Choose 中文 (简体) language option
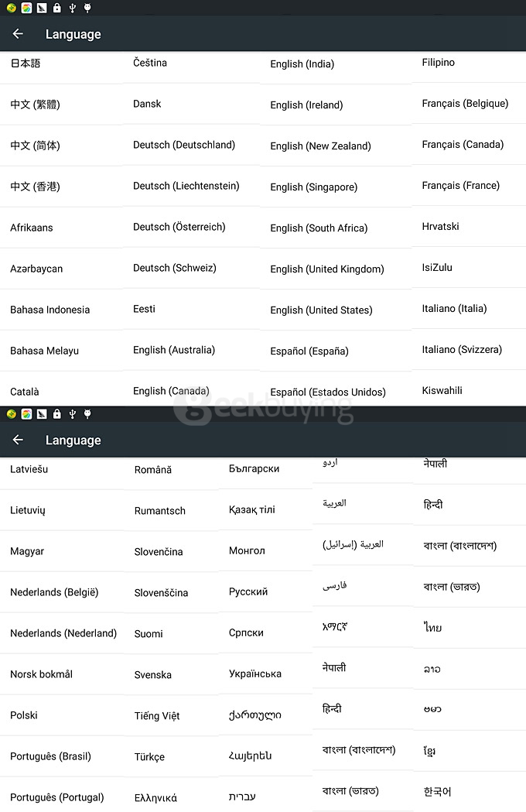The width and height of the screenshot is (526, 812). pos(35,146)
